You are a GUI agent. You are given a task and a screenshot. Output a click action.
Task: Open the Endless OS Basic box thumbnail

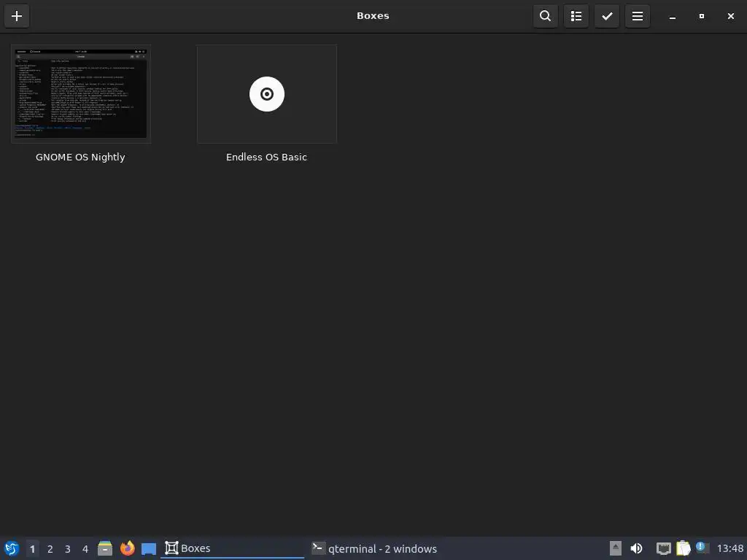[x=267, y=94]
